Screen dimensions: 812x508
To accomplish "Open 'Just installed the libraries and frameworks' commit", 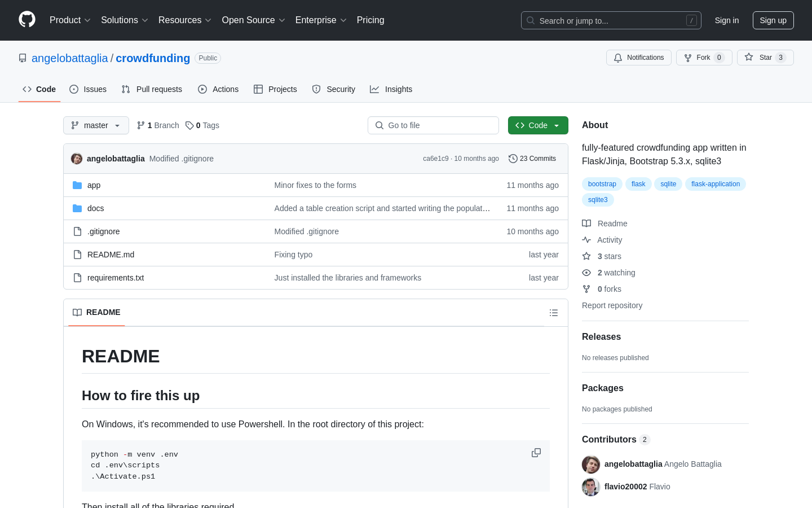I will pyautogui.click(x=348, y=278).
